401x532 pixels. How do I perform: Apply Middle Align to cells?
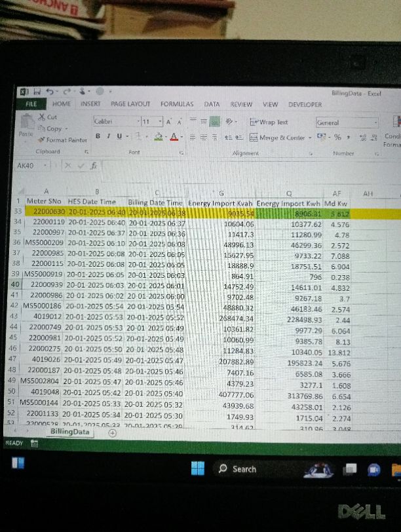coord(204,121)
